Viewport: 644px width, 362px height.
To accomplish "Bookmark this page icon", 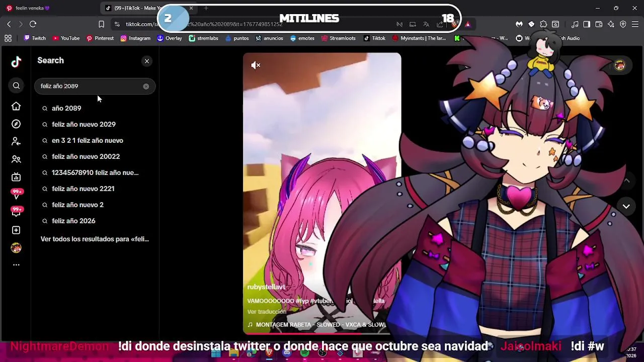I will pyautogui.click(x=101, y=24).
